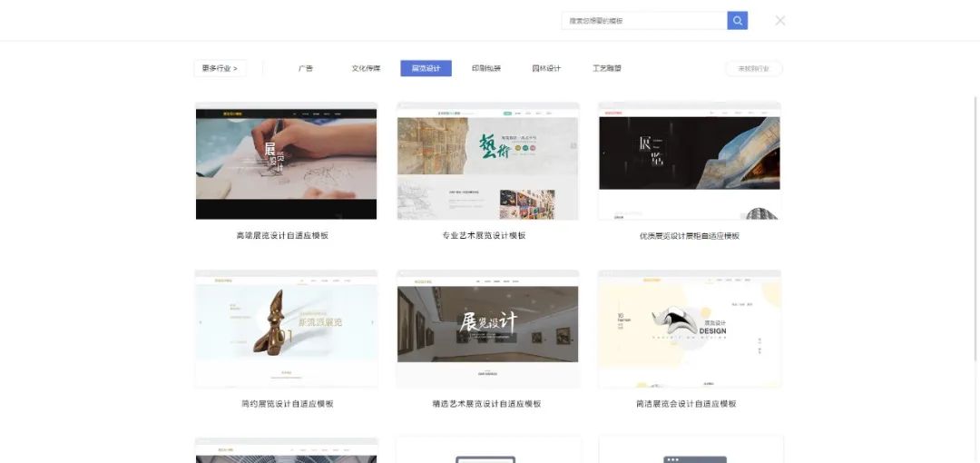Click the 未找到行业 button
This screenshot has width=980, height=463.
click(754, 68)
